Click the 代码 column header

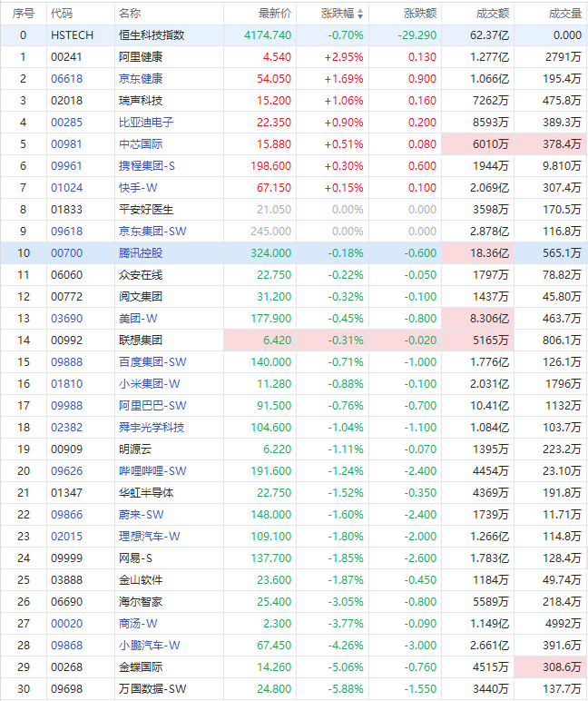62,14
